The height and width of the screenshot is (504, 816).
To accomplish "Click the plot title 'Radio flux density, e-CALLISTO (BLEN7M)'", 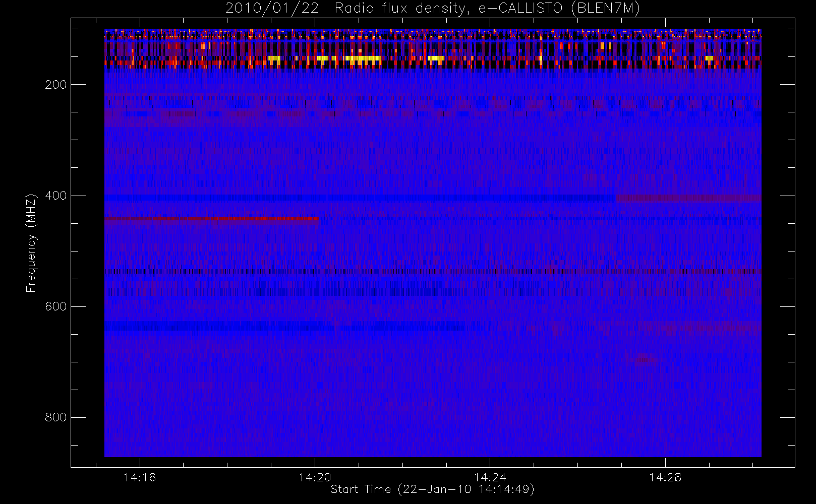I will [x=488, y=9].
